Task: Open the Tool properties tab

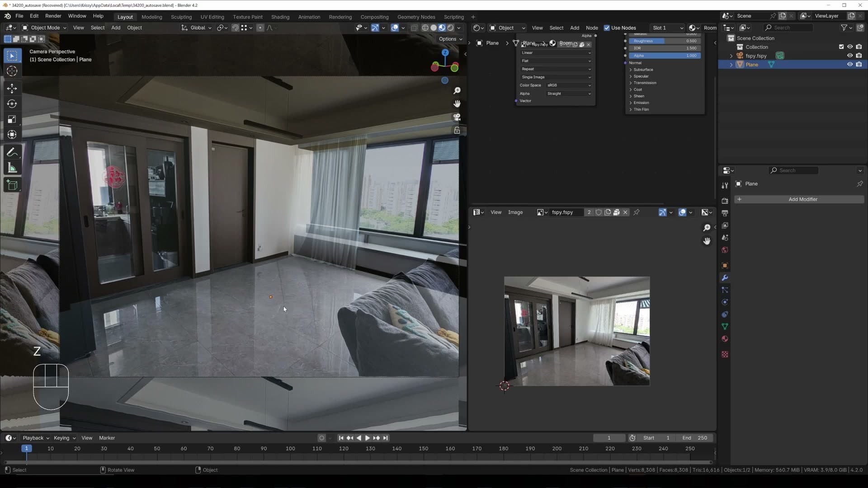Action: [725, 185]
